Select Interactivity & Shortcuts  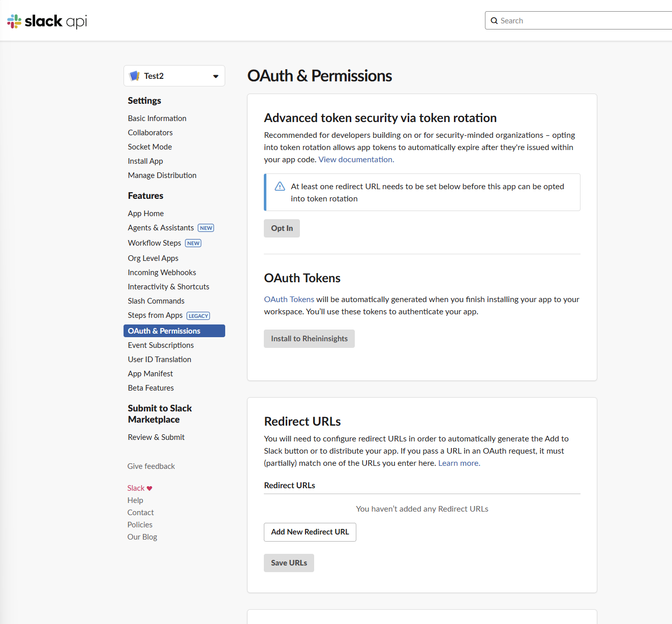[169, 287]
